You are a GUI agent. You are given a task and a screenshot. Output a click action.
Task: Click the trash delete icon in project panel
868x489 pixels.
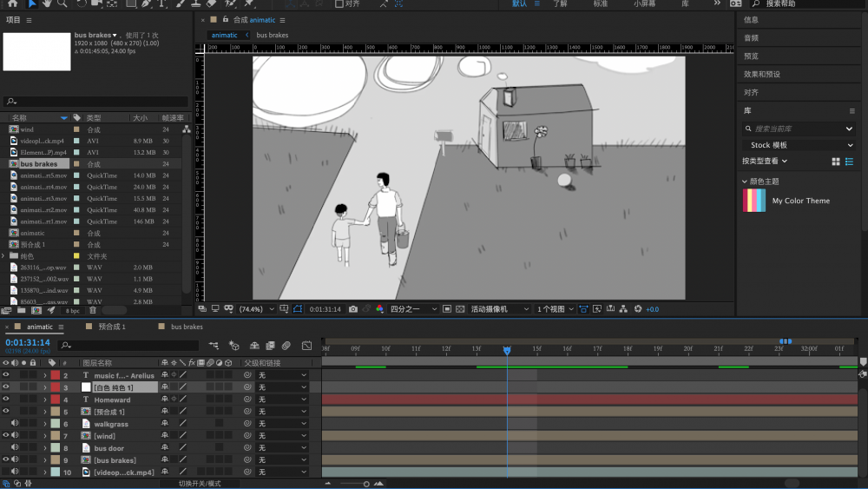(x=93, y=311)
